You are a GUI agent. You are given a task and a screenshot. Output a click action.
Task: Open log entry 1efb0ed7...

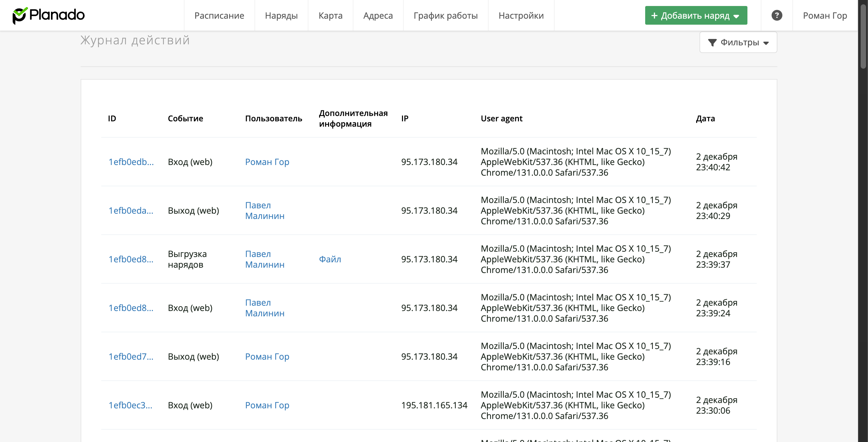131,356
